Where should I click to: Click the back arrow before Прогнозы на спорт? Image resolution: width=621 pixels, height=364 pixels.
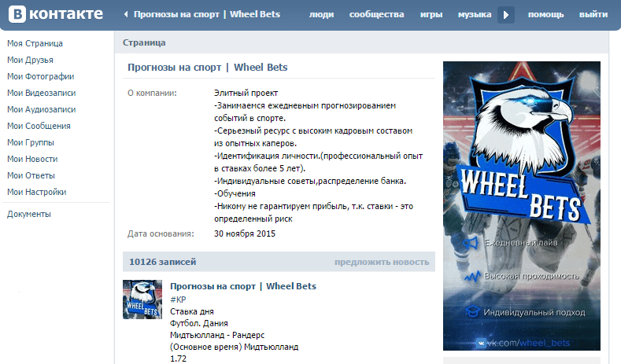pyautogui.click(x=126, y=15)
